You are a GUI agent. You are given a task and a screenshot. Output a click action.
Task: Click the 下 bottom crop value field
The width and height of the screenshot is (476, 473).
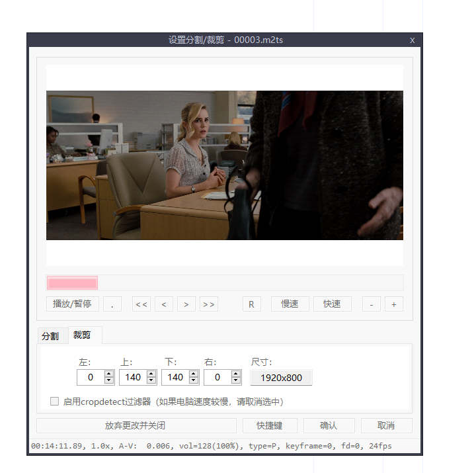[x=175, y=377]
